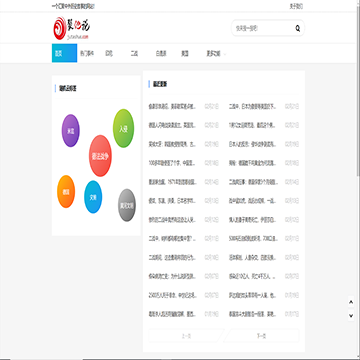Open the article starting with 2400万人
Screen dimensions: 360x360
[x=173, y=295]
